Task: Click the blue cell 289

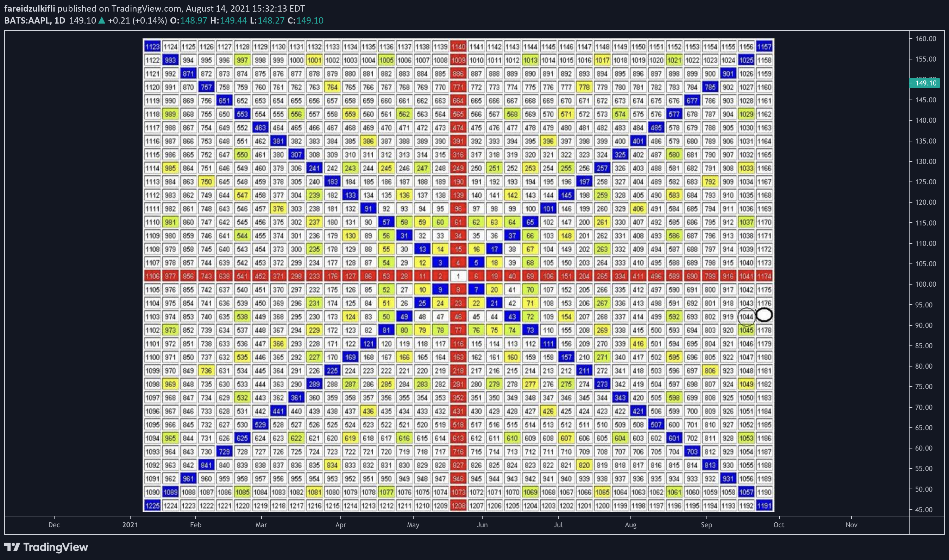Action: tap(314, 384)
